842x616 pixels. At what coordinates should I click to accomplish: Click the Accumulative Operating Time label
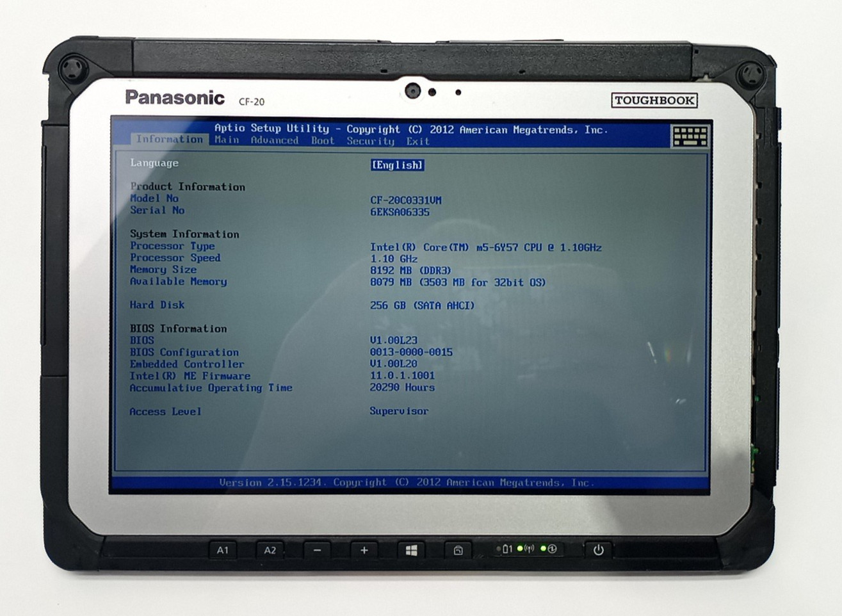coord(211,387)
